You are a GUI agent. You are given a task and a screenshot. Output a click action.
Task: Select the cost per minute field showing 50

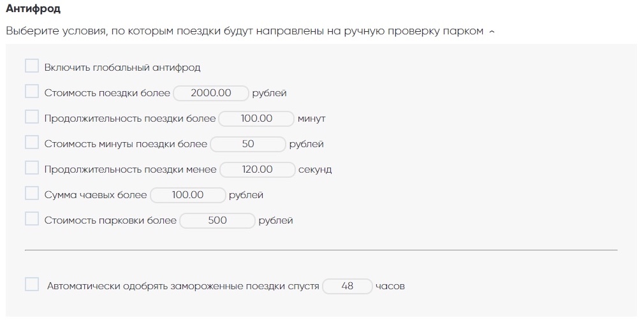[x=248, y=144]
